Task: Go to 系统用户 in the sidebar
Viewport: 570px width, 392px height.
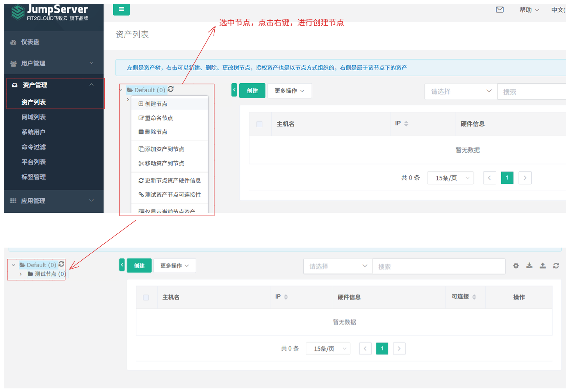Action: pos(34,132)
